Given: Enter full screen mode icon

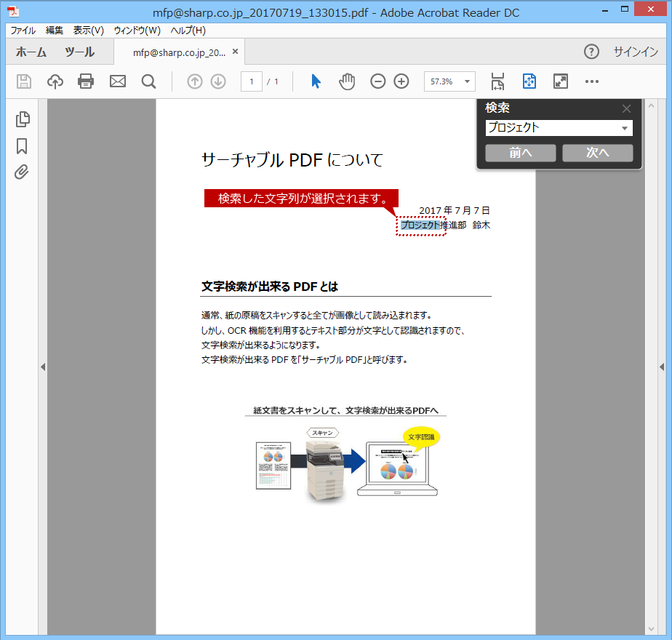Looking at the screenshot, I should [x=561, y=81].
